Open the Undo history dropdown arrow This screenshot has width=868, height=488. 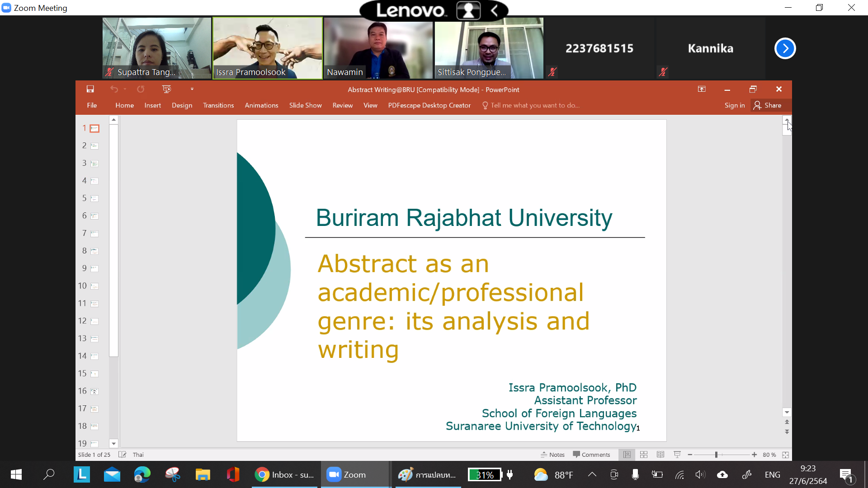tap(125, 89)
